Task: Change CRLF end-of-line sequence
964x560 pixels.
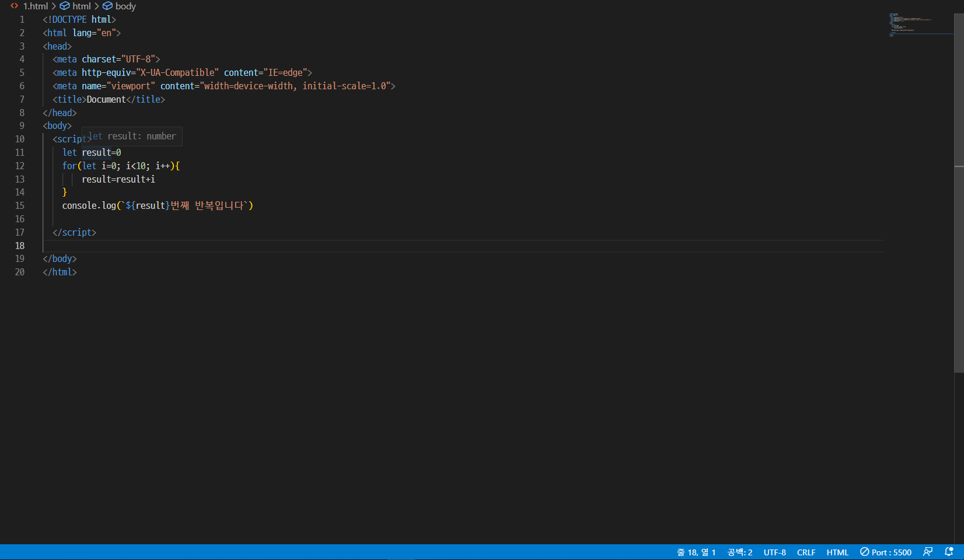Action: 806,552
